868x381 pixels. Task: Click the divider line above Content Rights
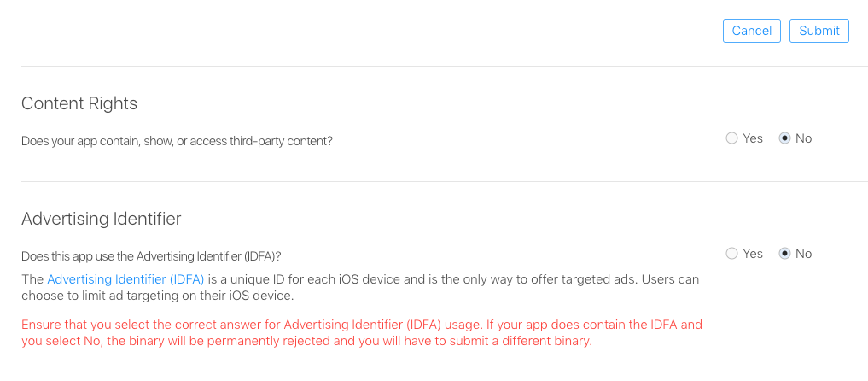(x=434, y=66)
